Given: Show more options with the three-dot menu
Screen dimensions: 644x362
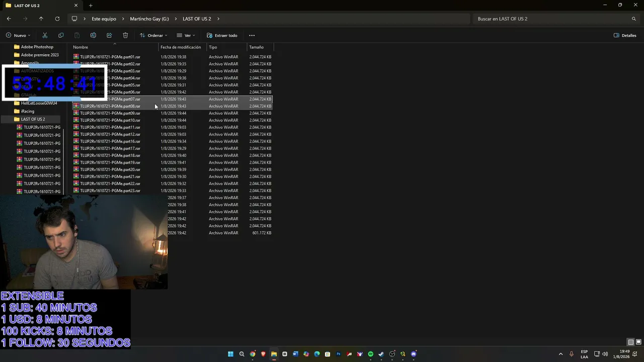Looking at the screenshot, I should 252,35.
